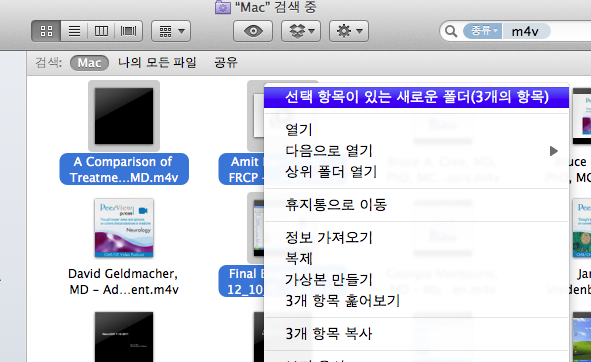
Task: Click the m4v search field text
Action: click(525, 31)
